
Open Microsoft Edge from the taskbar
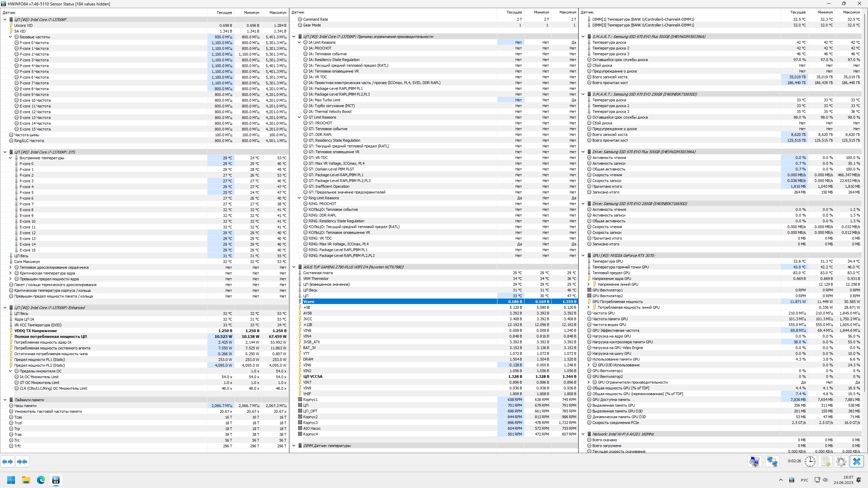pos(41,480)
